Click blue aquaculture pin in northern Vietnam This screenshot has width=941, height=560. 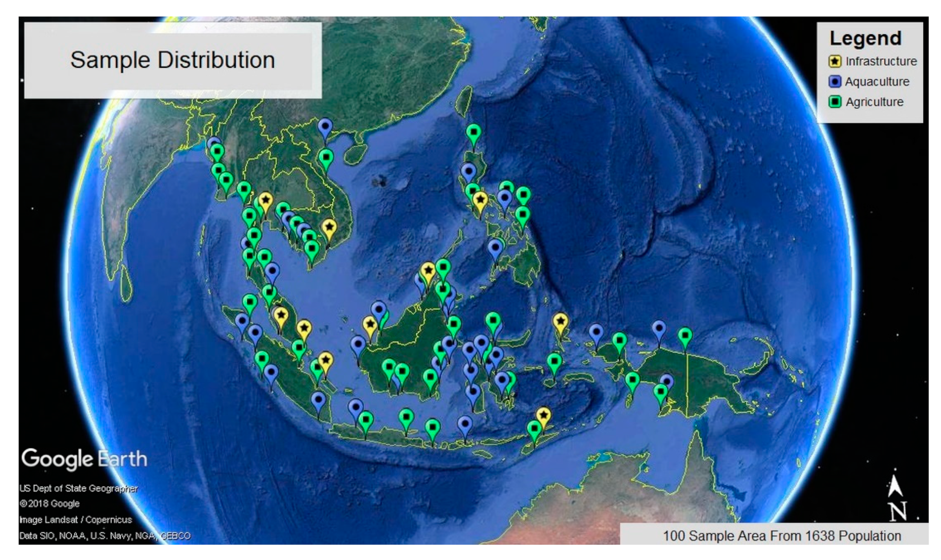click(x=325, y=127)
